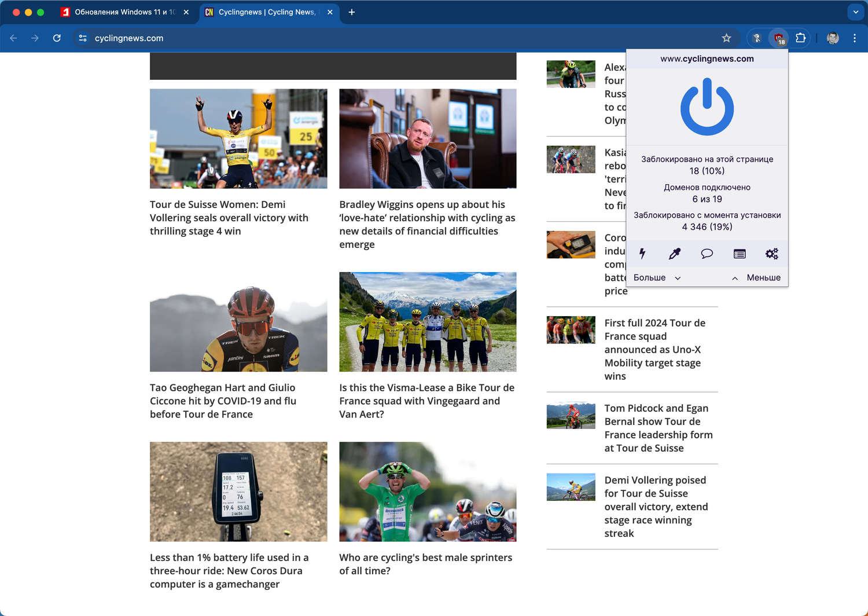Open the Chrome profile avatar
Viewport: 868px width, 616px height.
(833, 38)
